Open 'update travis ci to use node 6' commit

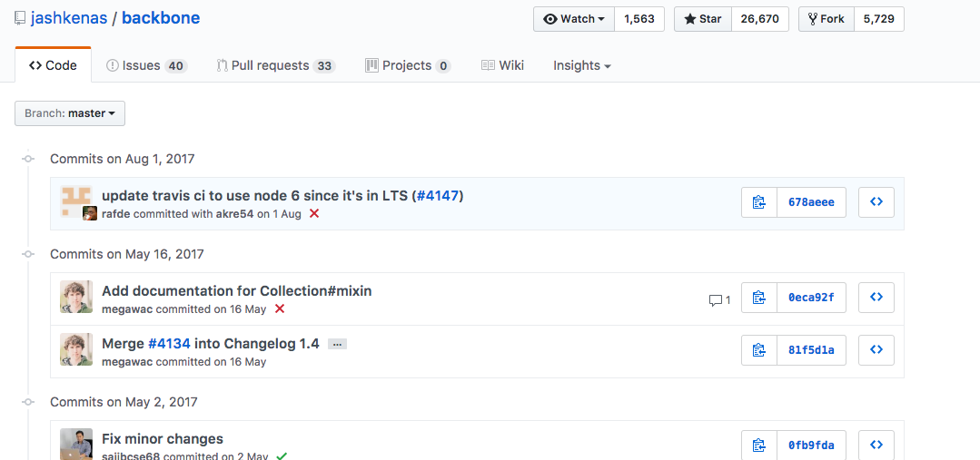coord(254,195)
